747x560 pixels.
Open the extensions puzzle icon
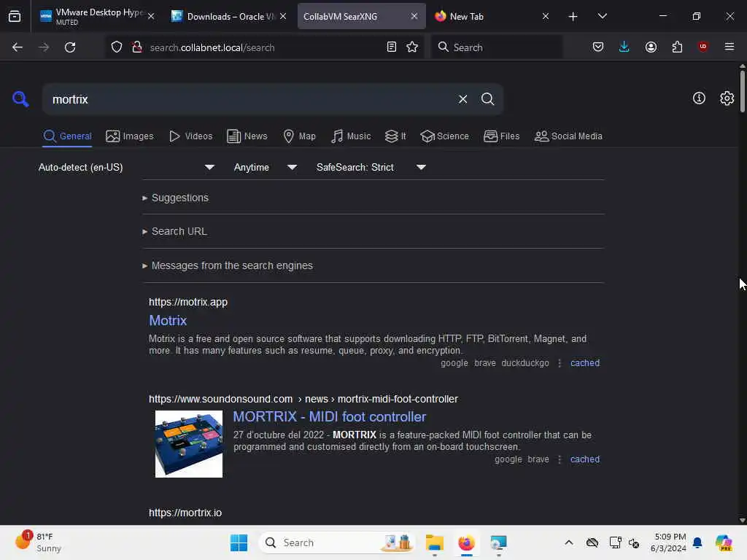pyautogui.click(x=677, y=47)
